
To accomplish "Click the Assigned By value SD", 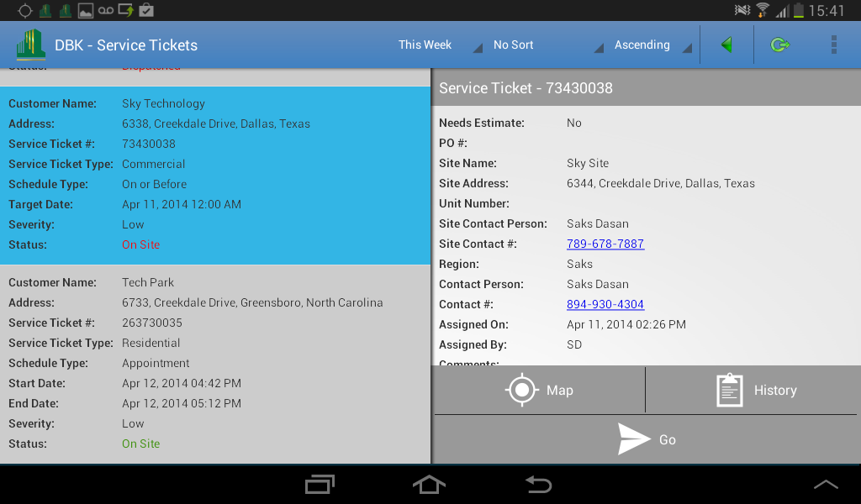I will point(573,344).
